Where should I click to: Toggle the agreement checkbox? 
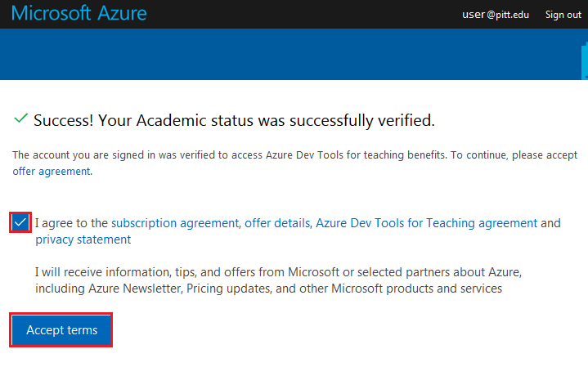21,222
